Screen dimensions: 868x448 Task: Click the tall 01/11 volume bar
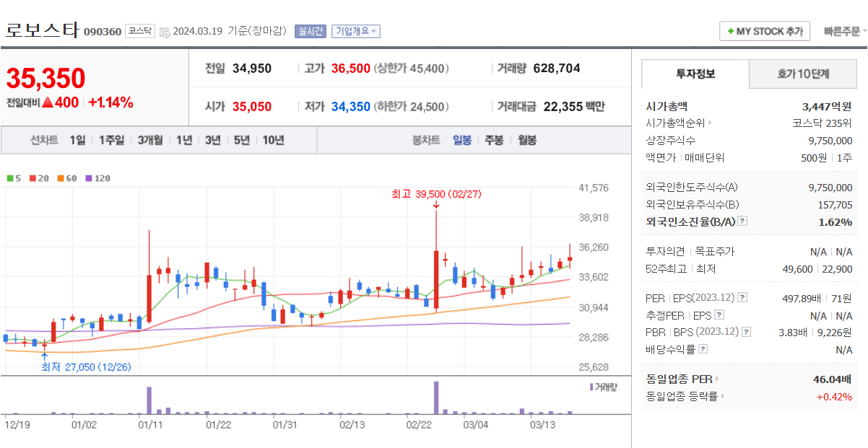149,400
